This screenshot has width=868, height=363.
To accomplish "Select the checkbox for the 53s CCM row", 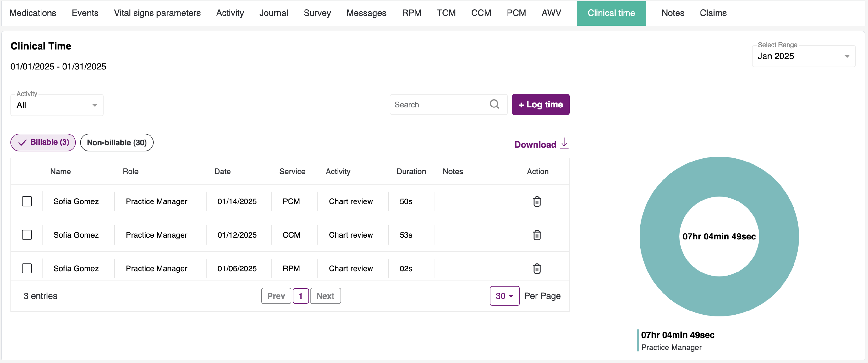I will [x=27, y=235].
